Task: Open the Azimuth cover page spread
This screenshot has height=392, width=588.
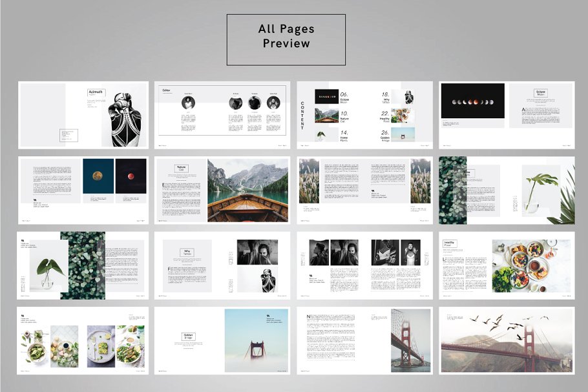Action: click(52, 115)
